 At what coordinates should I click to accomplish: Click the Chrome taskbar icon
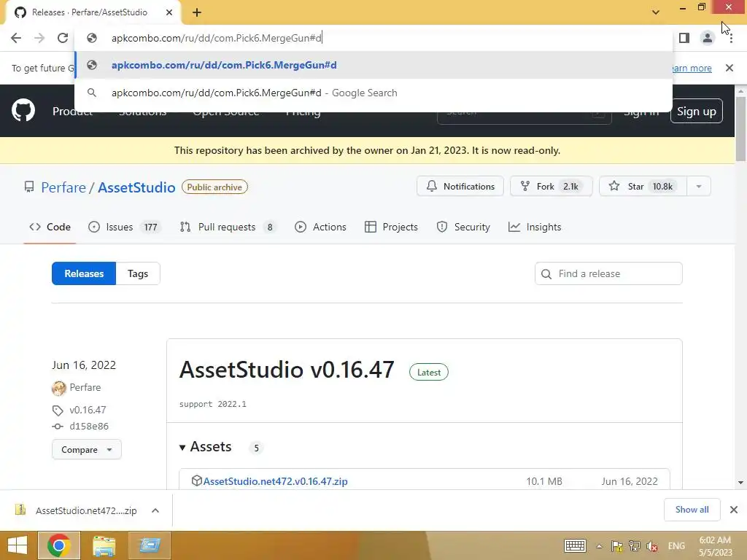click(59, 545)
